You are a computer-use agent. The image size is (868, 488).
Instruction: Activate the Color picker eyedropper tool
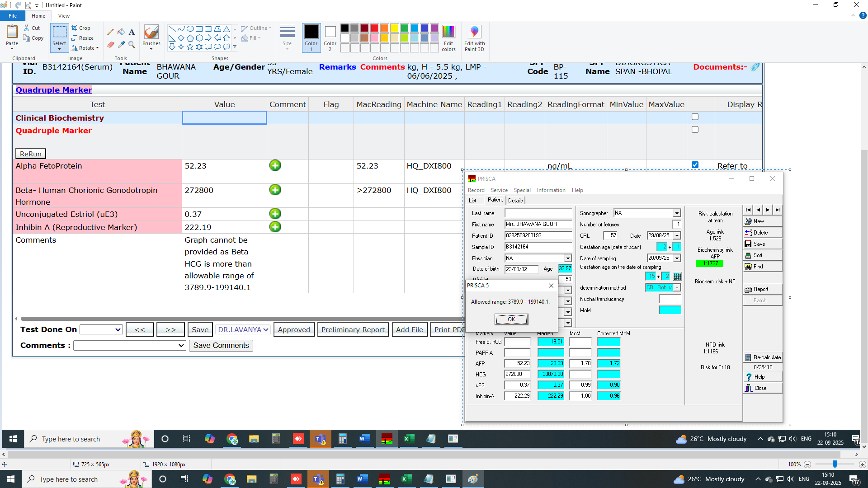click(121, 44)
